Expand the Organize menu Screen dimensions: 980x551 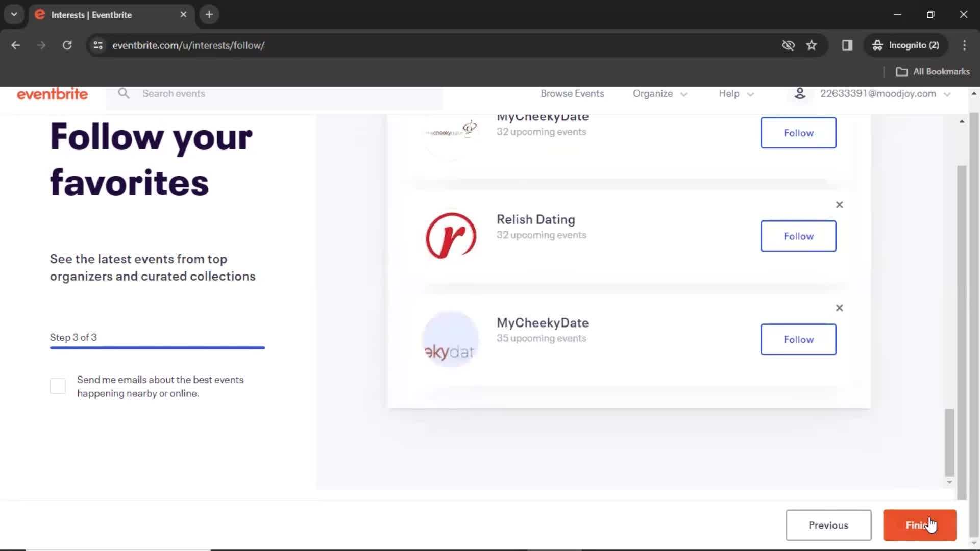click(x=660, y=93)
